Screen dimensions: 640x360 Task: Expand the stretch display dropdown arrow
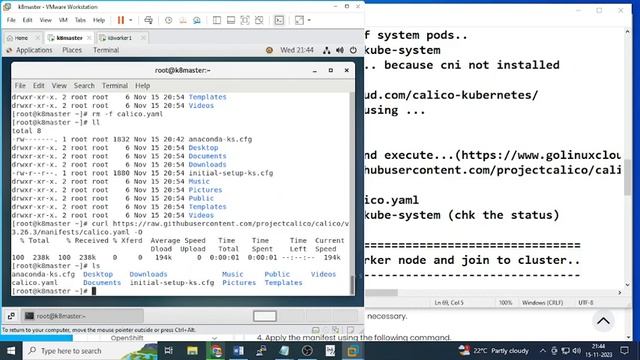309,20
